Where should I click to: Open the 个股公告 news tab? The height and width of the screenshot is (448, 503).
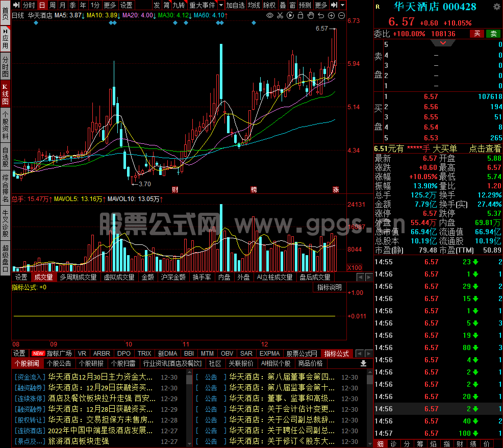pyautogui.click(x=59, y=363)
